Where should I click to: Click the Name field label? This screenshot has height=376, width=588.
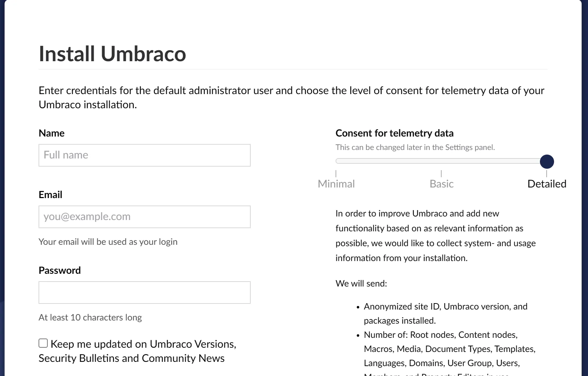click(52, 133)
